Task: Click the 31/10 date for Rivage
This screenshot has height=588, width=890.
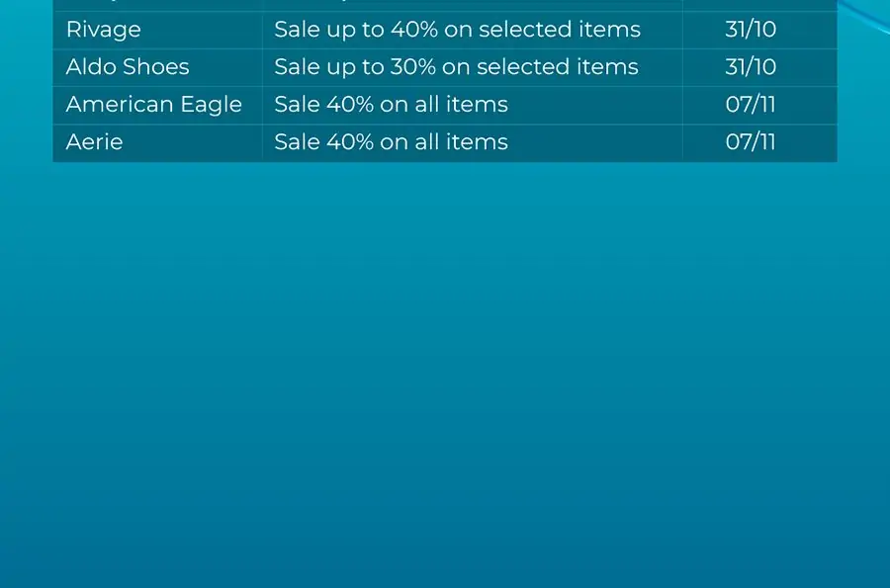Action: 751,30
